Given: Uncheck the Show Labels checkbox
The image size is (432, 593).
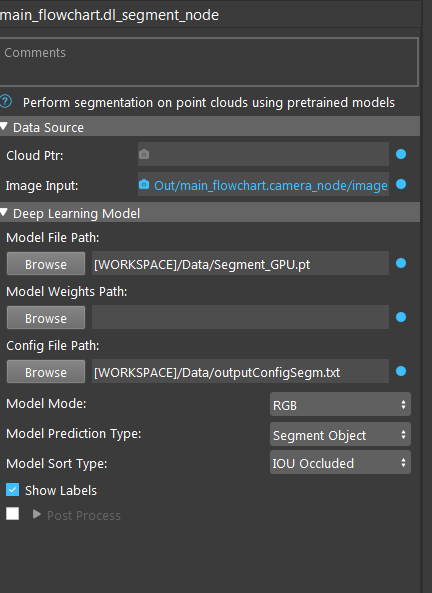Looking at the screenshot, I should click(x=12, y=490).
